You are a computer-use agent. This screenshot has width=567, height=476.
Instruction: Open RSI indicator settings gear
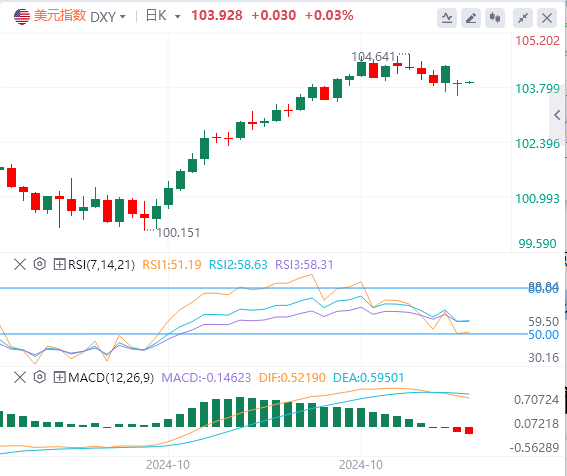(40, 264)
